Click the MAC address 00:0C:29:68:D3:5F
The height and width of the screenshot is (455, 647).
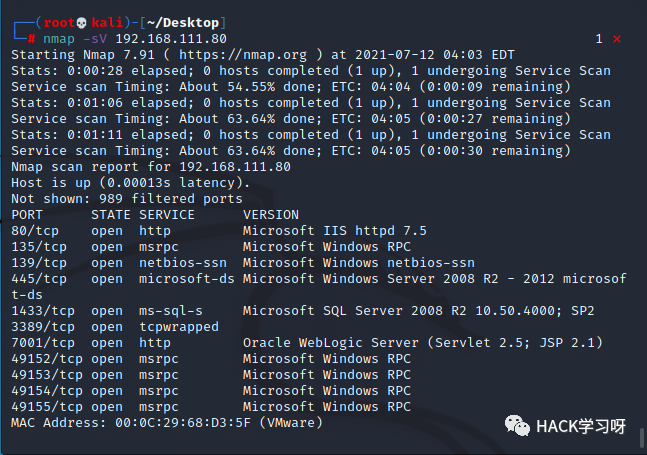tap(183, 423)
